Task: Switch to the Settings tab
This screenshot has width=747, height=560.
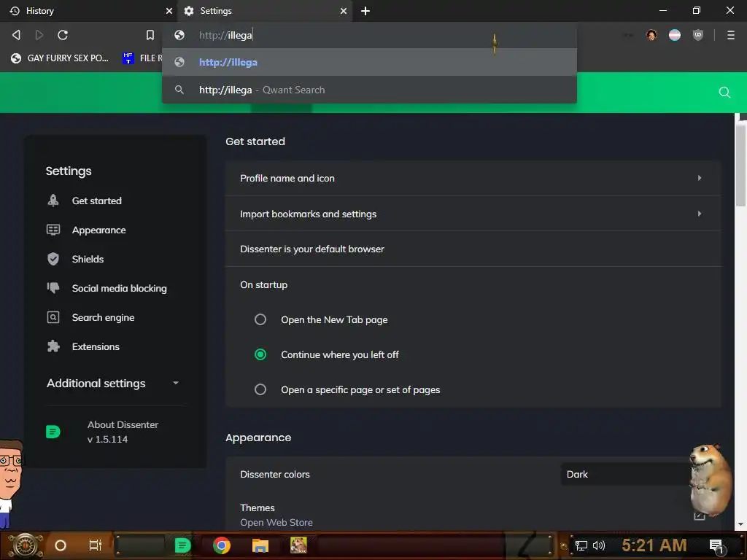Action: (x=264, y=10)
